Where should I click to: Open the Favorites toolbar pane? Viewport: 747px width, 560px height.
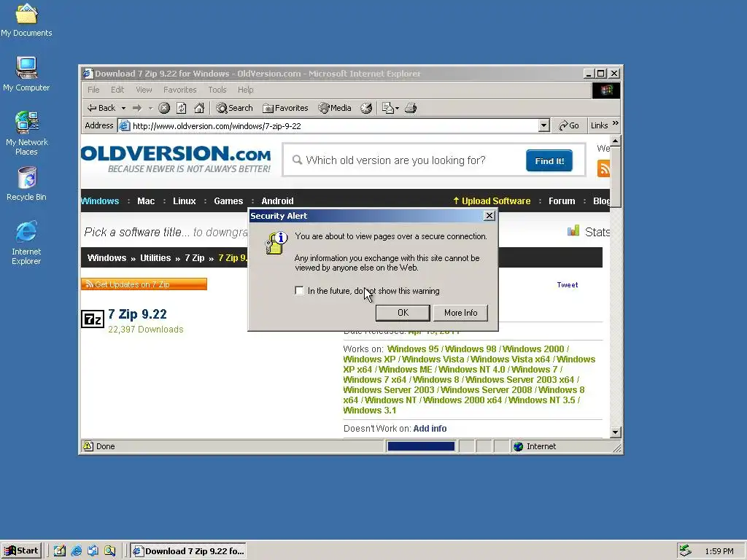285,108
